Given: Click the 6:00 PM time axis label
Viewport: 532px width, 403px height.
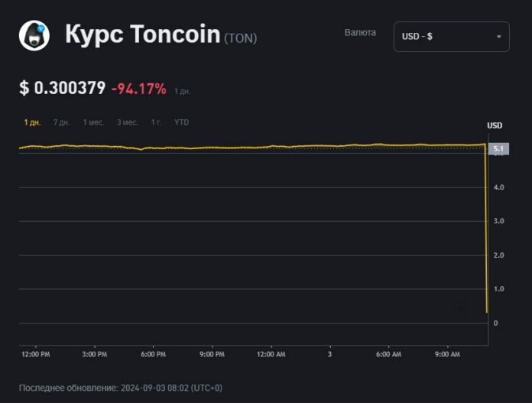Looking at the screenshot, I should 153,354.
